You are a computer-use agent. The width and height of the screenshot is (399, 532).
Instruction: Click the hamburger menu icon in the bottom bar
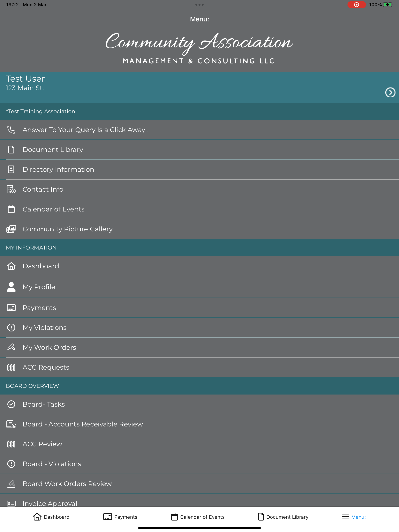click(345, 517)
